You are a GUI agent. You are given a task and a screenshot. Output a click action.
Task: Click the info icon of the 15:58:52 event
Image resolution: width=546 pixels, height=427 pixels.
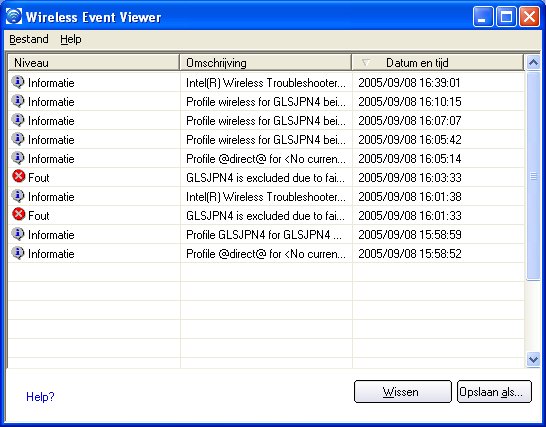pos(18,253)
